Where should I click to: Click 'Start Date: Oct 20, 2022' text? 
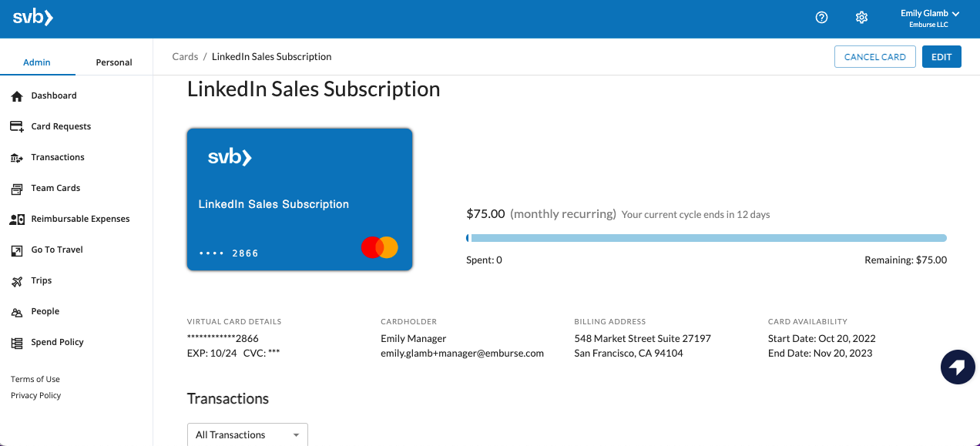[822, 338]
